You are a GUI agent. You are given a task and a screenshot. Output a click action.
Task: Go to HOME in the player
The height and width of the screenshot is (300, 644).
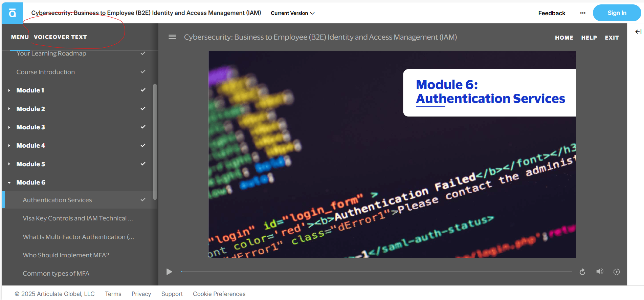[564, 38]
